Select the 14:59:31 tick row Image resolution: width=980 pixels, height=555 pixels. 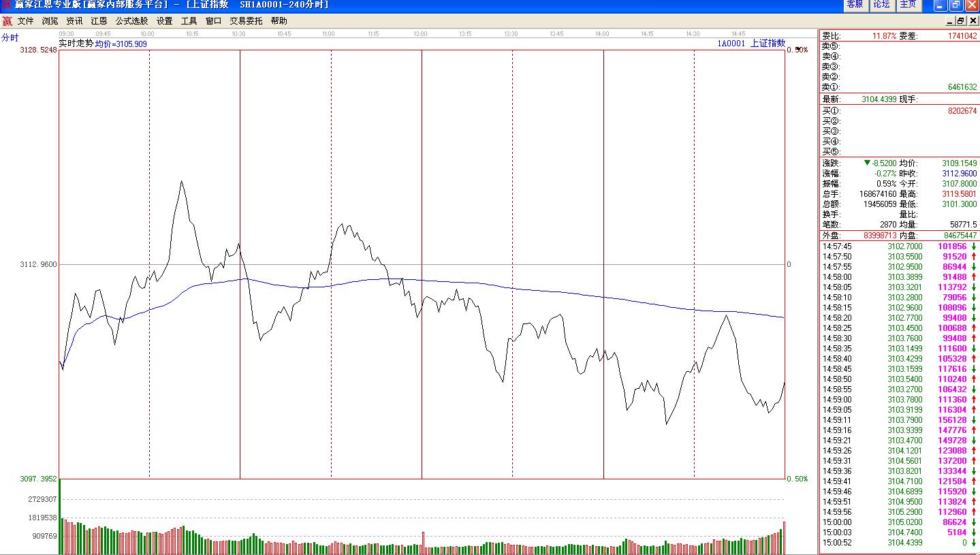coord(899,461)
